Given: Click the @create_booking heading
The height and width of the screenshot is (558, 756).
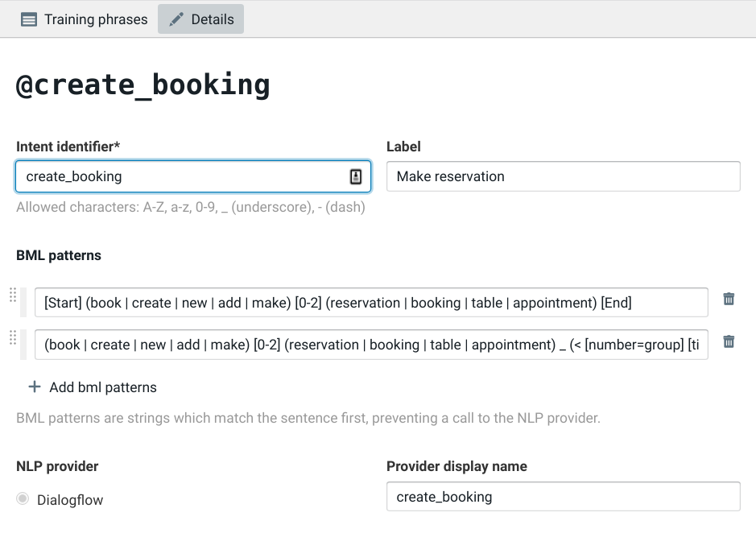Looking at the screenshot, I should point(143,85).
